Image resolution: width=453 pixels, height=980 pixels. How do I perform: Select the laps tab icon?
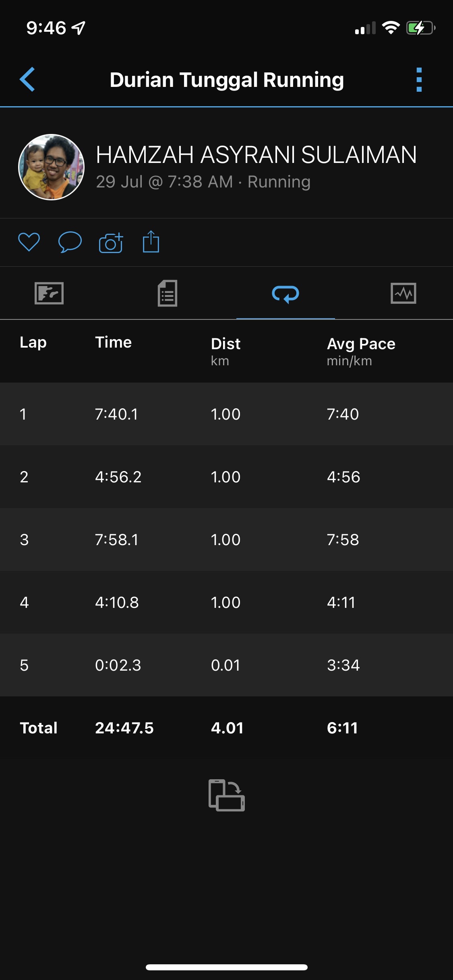285,294
